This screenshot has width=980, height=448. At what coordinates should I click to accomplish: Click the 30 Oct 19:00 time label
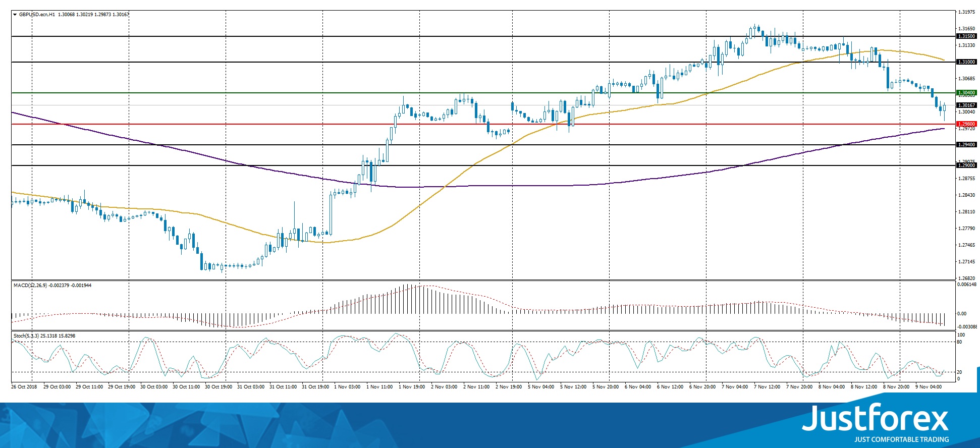click(x=219, y=387)
